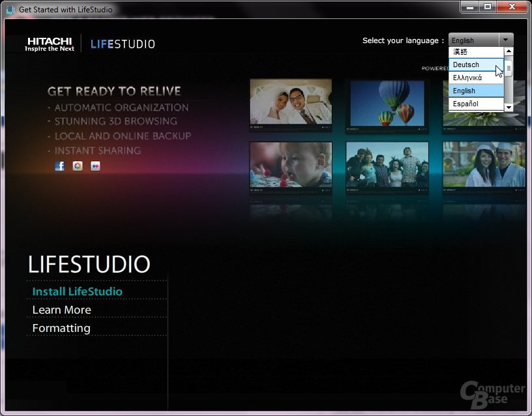This screenshot has height=416, width=532.
Task: Open the Learn More link
Action: click(x=62, y=310)
